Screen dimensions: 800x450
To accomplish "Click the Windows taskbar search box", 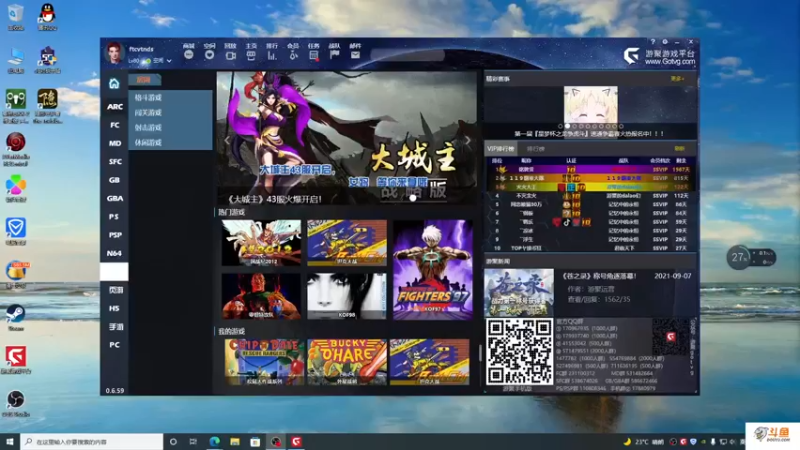I will click(x=92, y=441).
